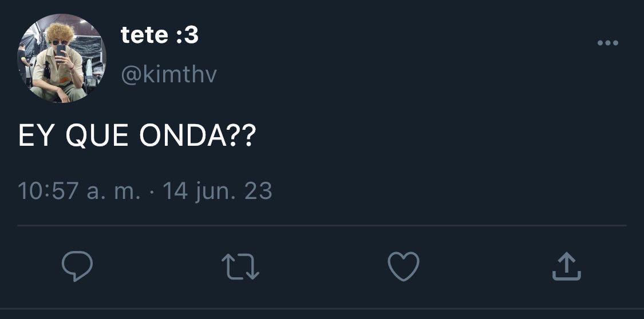Image resolution: width=644 pixels, height=319 pixels.
Task: Select the tweet text EY QUE ONDA??
Action: tap(137, 135)
